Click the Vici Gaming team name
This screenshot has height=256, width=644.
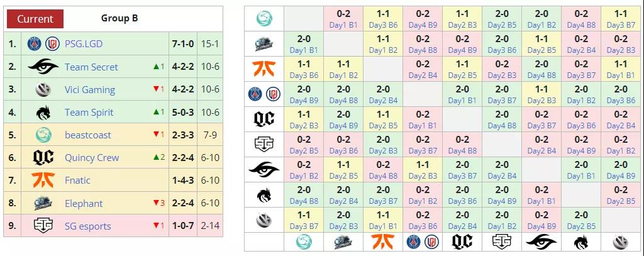(90, 89)
